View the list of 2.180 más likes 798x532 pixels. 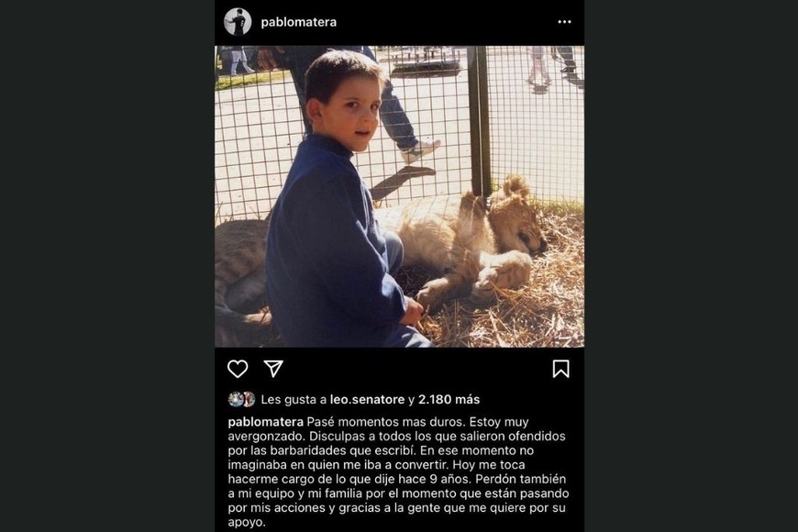coord(449,400)
